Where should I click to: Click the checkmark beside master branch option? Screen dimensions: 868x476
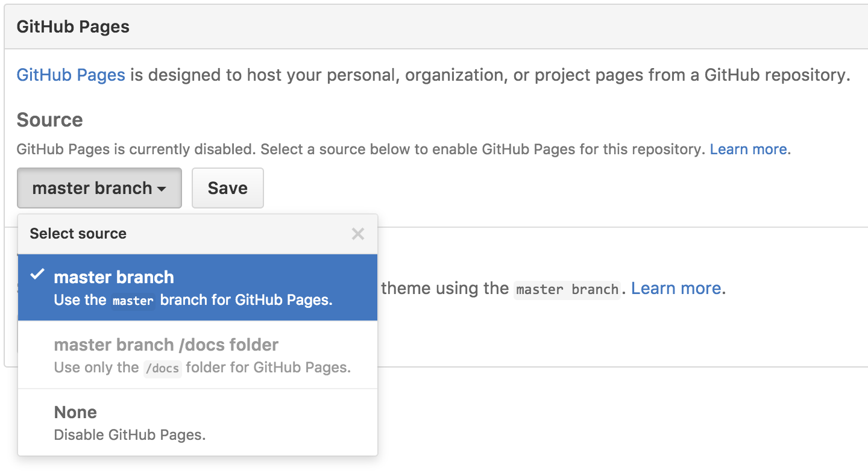(38, 276)
